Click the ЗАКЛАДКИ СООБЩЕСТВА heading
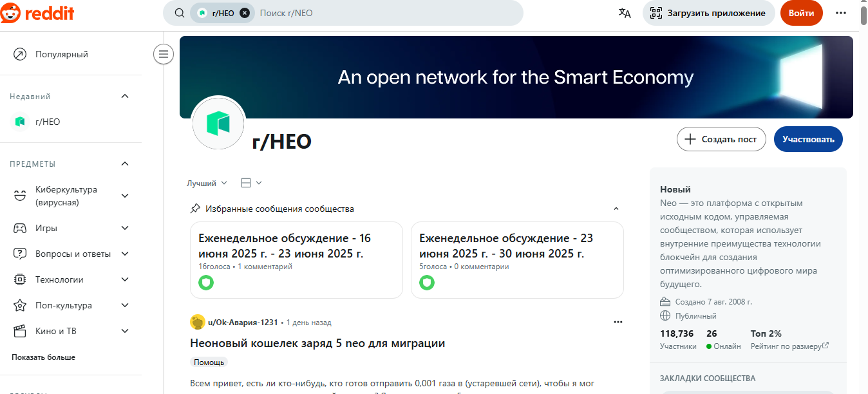Viewport: 868px width, 394px height. (x=708, y=379)
